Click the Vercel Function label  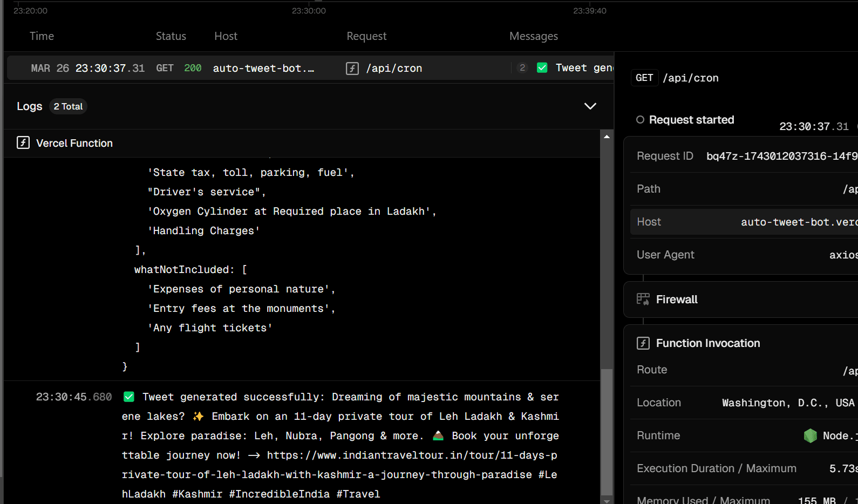click(x=74, y=143)
